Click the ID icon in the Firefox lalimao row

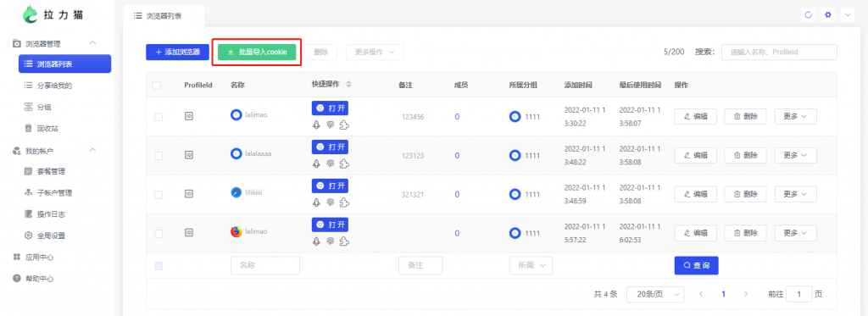(x=189, y=233)
